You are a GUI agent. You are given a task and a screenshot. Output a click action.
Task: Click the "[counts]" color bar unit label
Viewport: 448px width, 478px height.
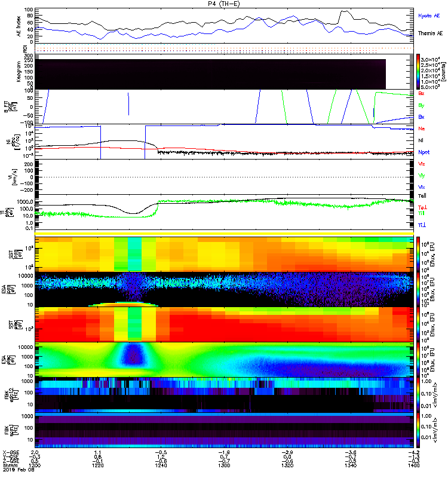(444, 72)
